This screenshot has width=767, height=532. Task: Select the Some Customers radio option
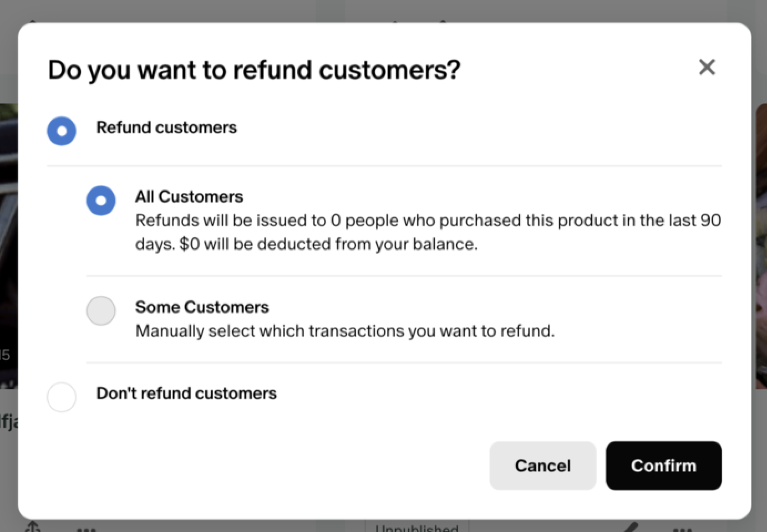click(101, 310)
